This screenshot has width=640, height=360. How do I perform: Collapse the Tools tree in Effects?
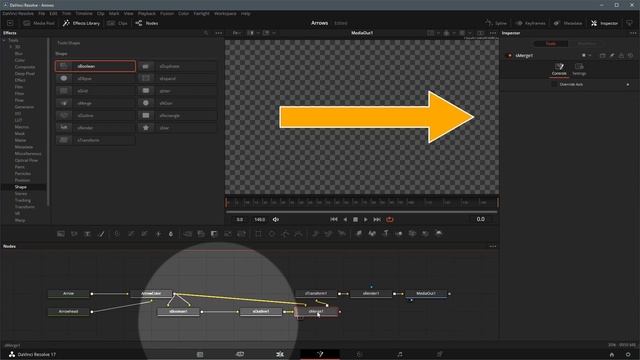pos(4,40)
